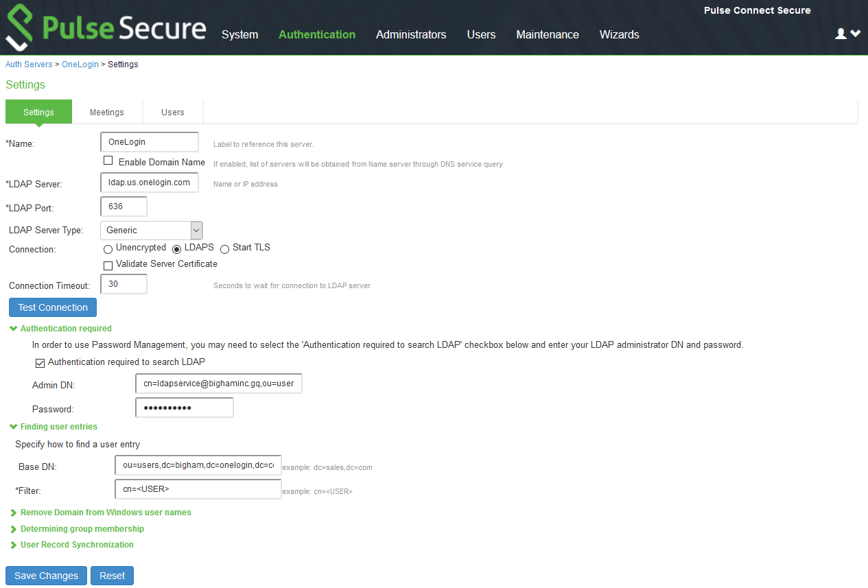Select the LDAPS connection option

tap(177, 249)
